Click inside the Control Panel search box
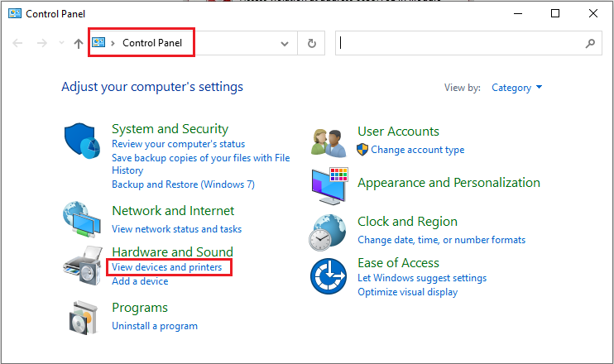 [459, 43]
